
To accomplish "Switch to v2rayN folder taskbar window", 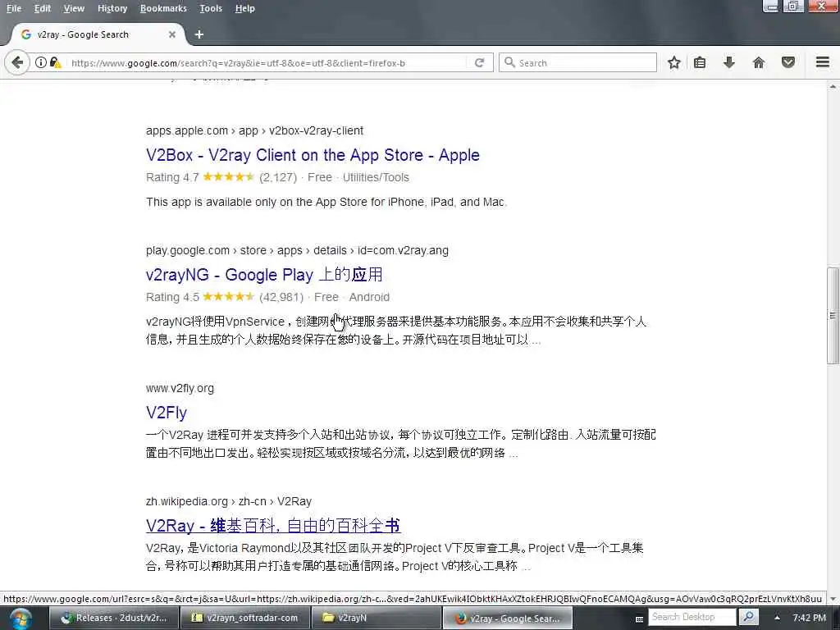I will point(377,618).
